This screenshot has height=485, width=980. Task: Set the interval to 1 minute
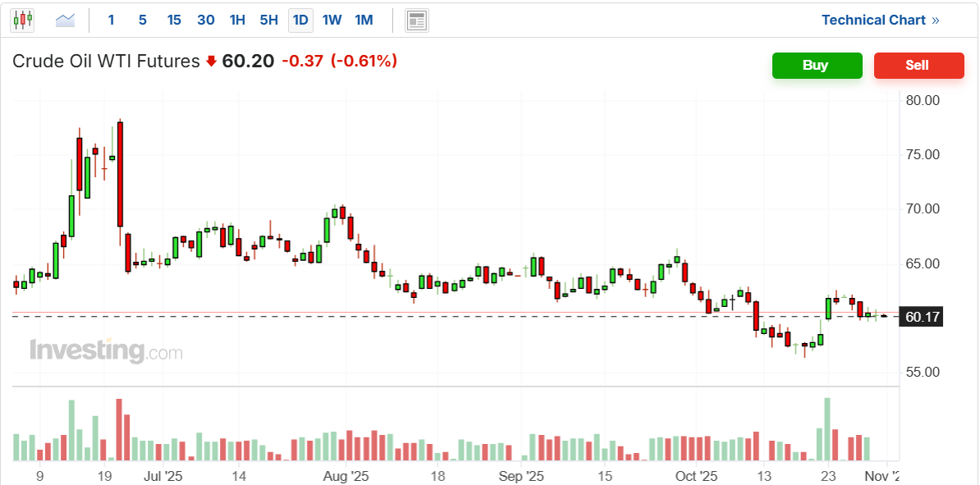pyautogui.click(x=112, y=20)
